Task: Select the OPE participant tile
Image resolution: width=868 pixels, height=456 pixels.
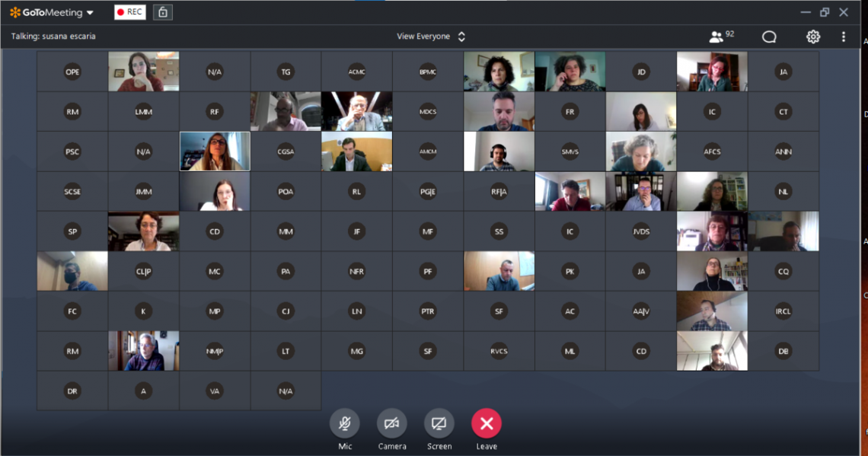Action: click(72, 72)
